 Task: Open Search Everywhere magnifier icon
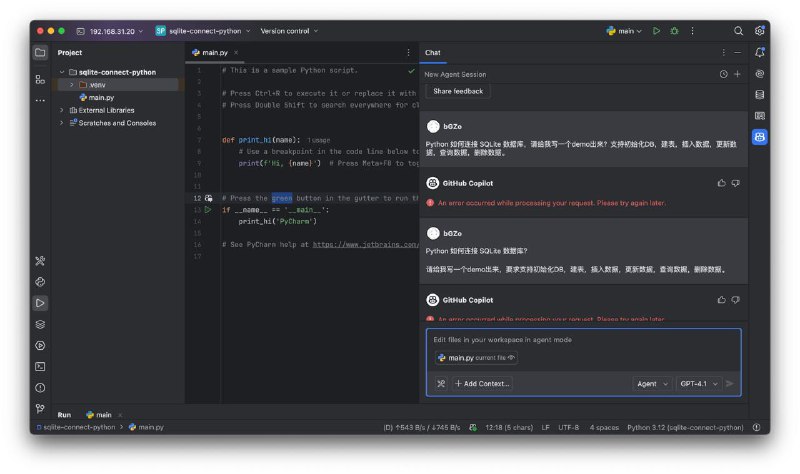point(738,31)
